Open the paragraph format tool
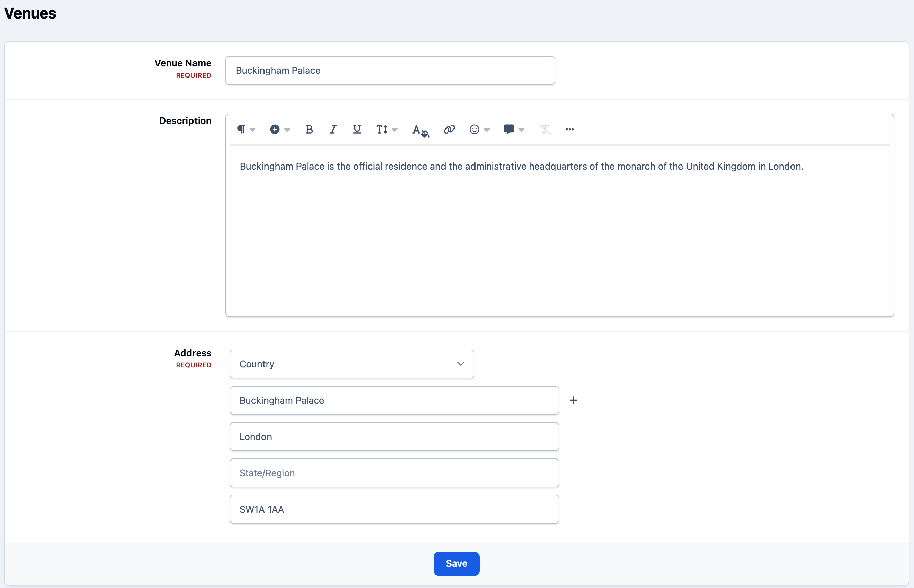Image resolution: width=914 pixels, height=588 pixels. point(241,130)
